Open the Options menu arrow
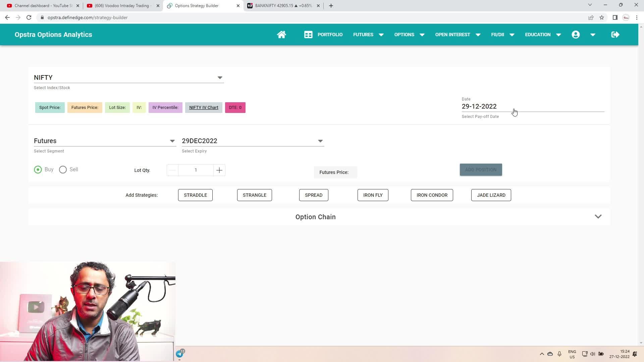The image size is (644, 362). pos(422,35)
